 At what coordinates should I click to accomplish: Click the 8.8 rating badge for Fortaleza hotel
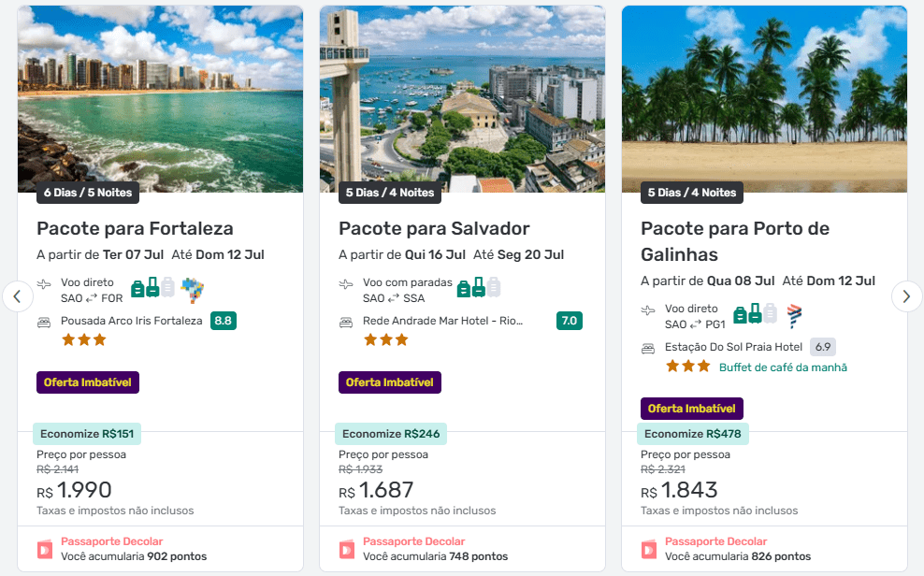(224, 321)
